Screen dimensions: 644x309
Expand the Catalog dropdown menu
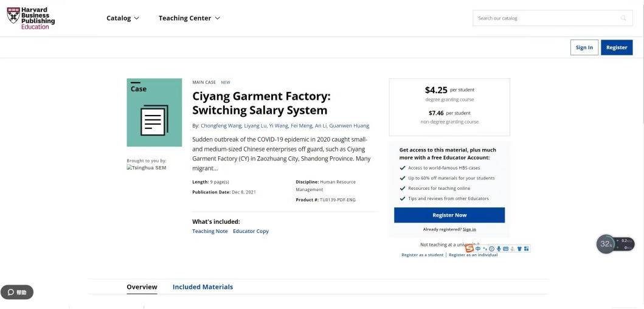[x=123, y=18]
